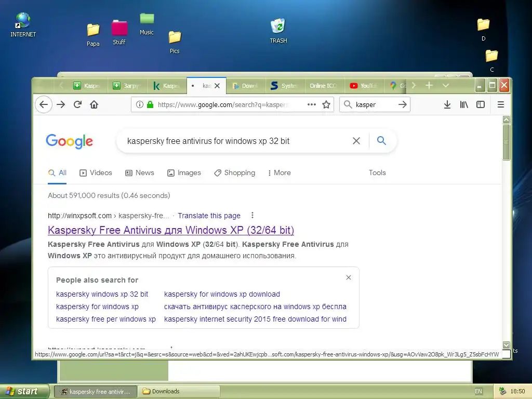The height and width of the screenshot is (399, 532).
Task: Open the Russian 'скачать антивирус касперского' suggestion
Action: point(255,307)
